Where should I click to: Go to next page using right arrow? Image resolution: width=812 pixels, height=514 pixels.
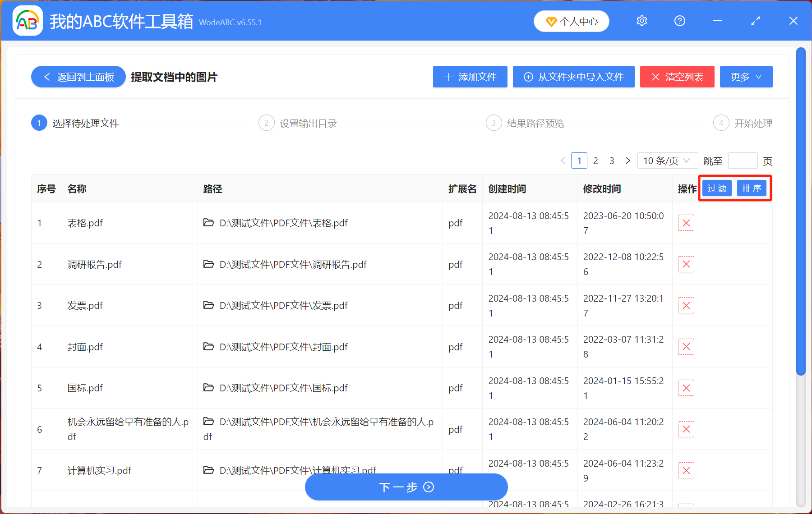click(627, 161)
